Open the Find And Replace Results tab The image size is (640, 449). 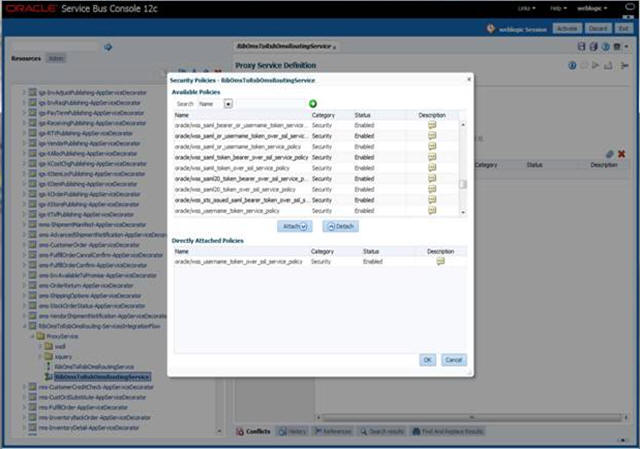click(448, 431)
